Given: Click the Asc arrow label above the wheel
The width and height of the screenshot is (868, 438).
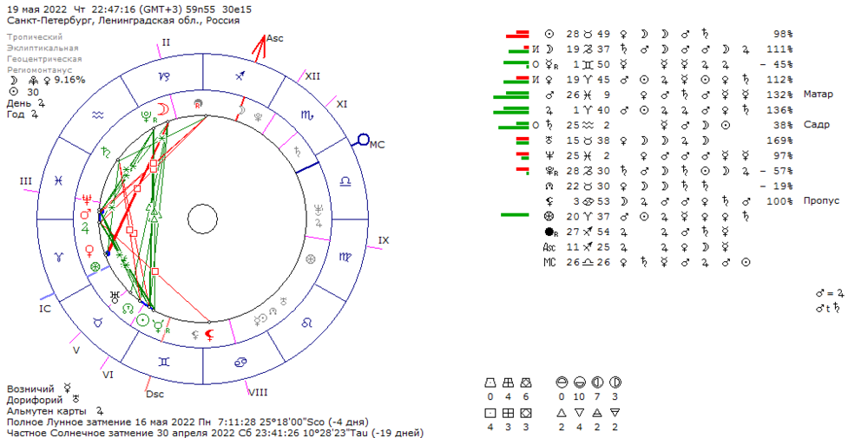Looking at the screenshot, I should [274, 38].
